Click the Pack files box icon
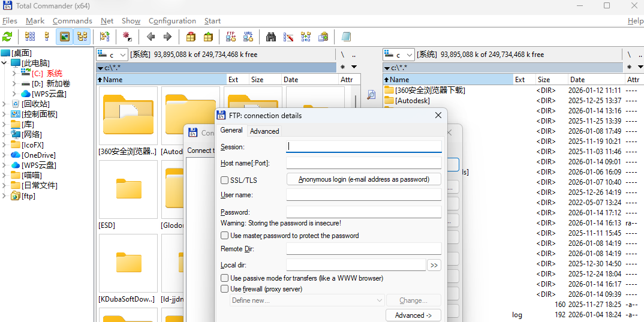644x322 pixels. 191,37
